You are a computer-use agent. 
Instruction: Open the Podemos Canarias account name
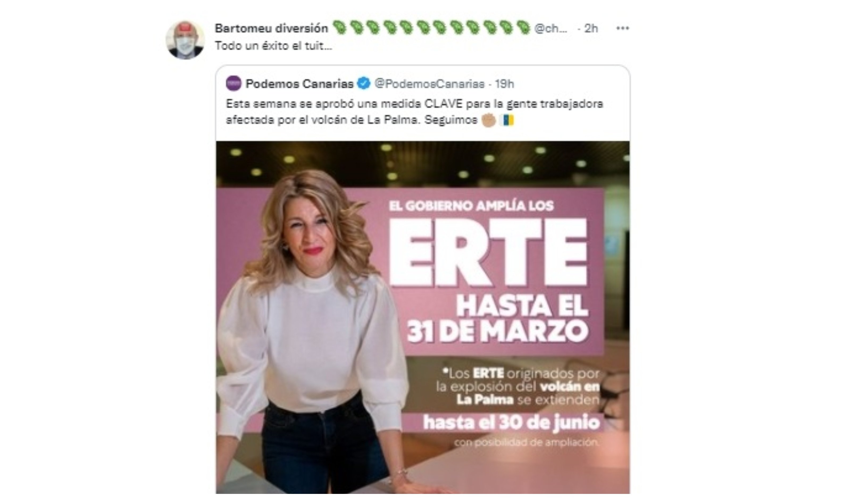click(x=300, y=84)
